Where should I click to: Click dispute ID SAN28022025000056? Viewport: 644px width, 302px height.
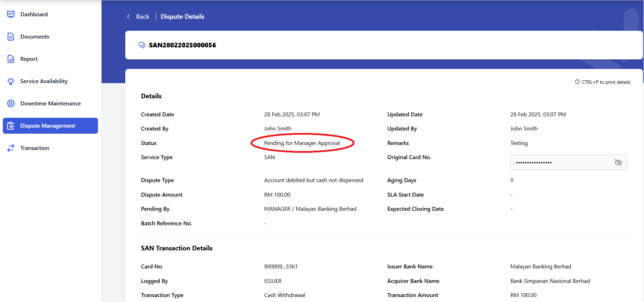pos(182,45)
